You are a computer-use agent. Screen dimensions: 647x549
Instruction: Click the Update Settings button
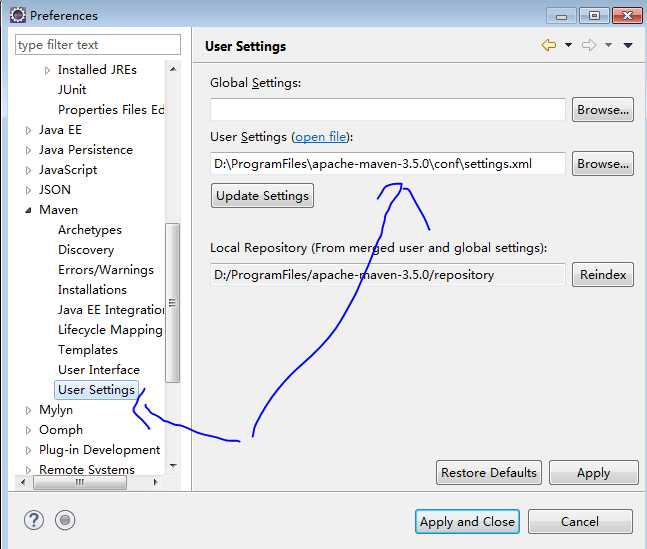pyautogui.click(x=262, y=195)
